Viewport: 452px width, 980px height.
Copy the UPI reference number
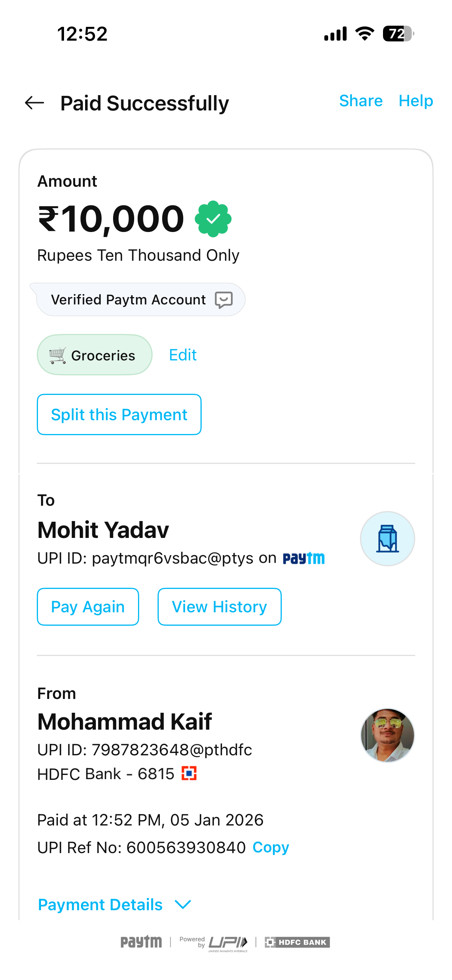click(271, 847)
